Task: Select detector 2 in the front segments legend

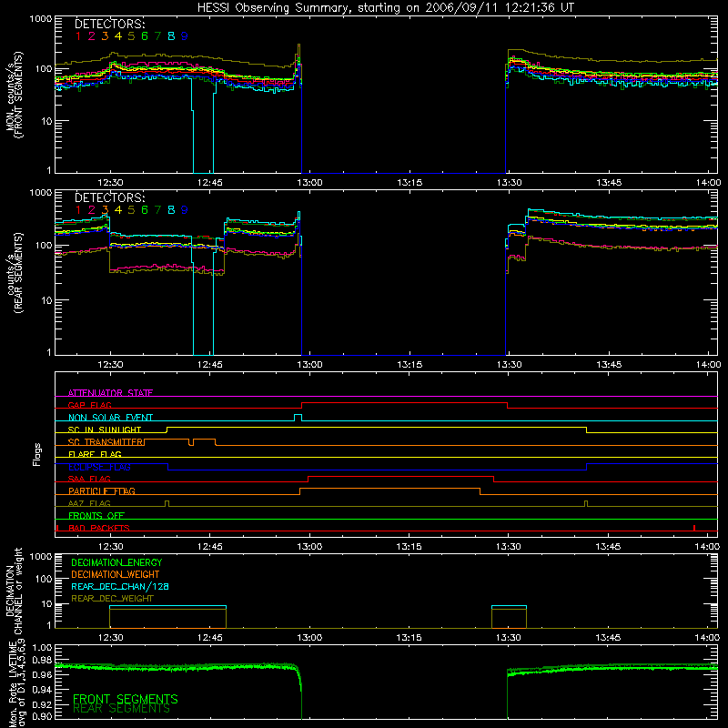Action: (x=92, y=36)
